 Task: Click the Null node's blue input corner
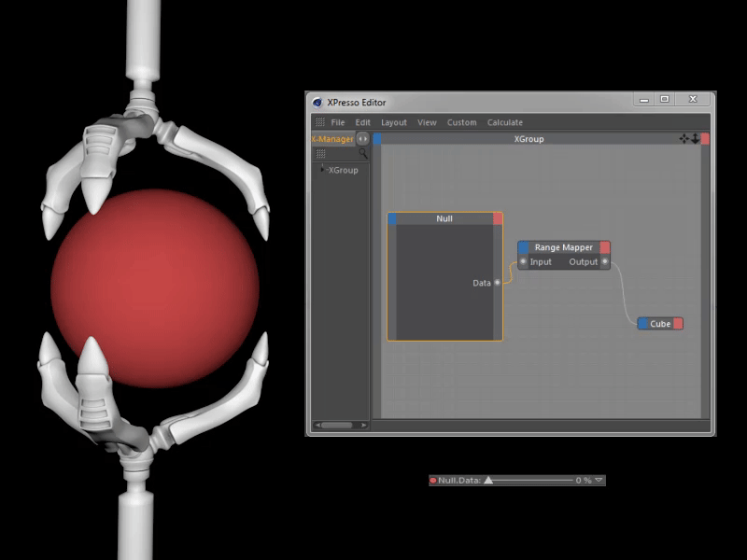tap(393, 218)
